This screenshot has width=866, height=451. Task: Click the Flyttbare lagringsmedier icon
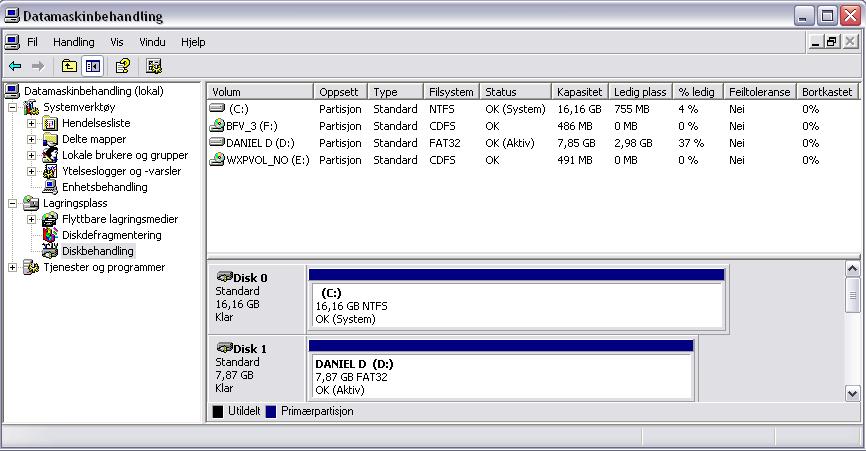pos(50,219)
